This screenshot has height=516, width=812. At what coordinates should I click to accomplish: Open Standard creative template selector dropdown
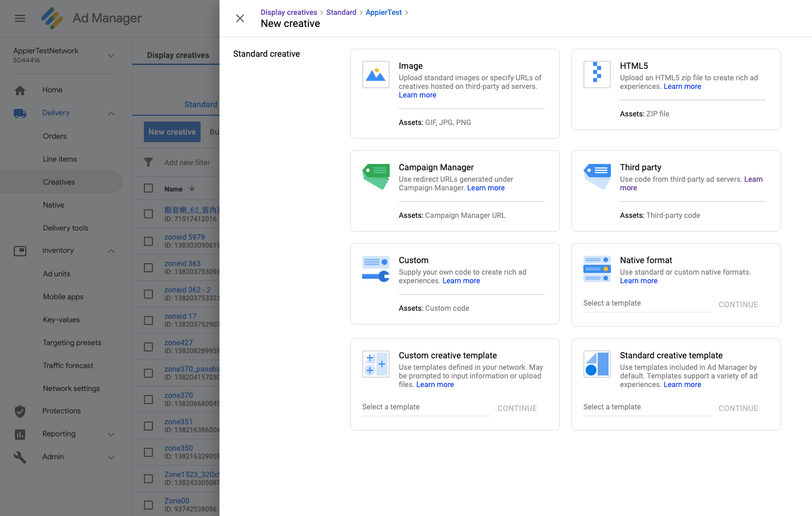click(648, 407)
